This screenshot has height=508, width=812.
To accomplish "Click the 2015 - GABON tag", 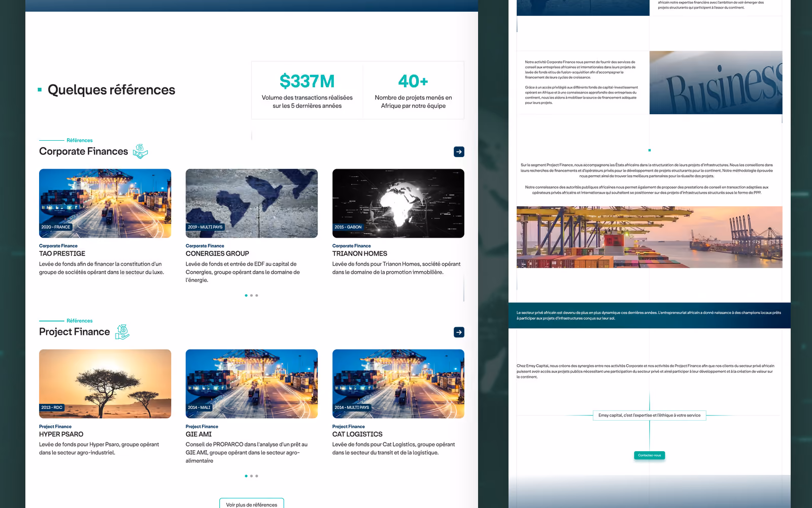I will (x=348, y=227).
